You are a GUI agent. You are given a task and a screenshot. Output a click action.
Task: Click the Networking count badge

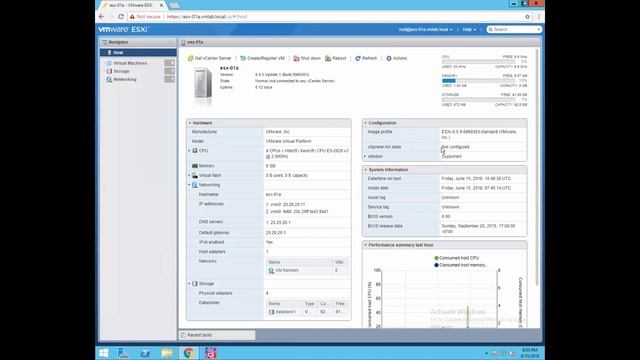coord(169,79)
